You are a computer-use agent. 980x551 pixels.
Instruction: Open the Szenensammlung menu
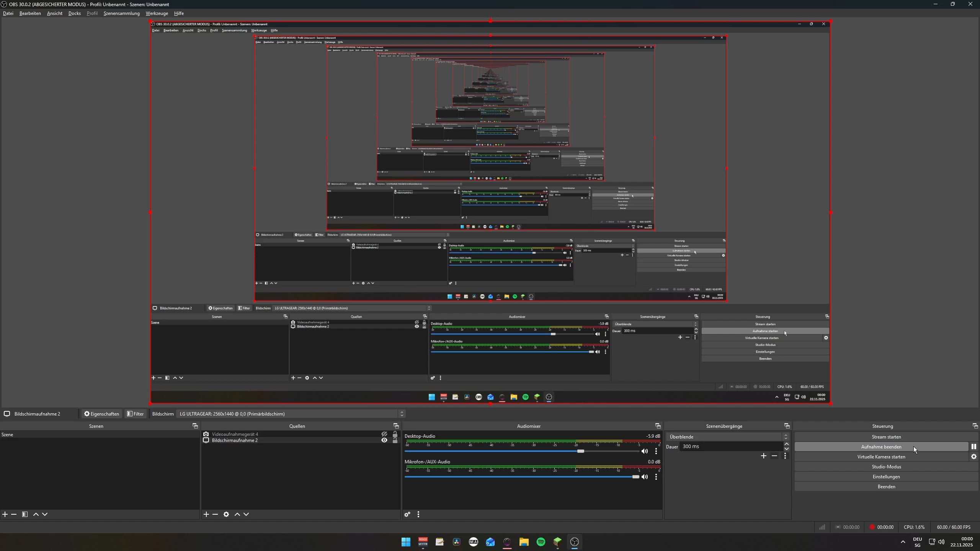(x=121, y=13)
